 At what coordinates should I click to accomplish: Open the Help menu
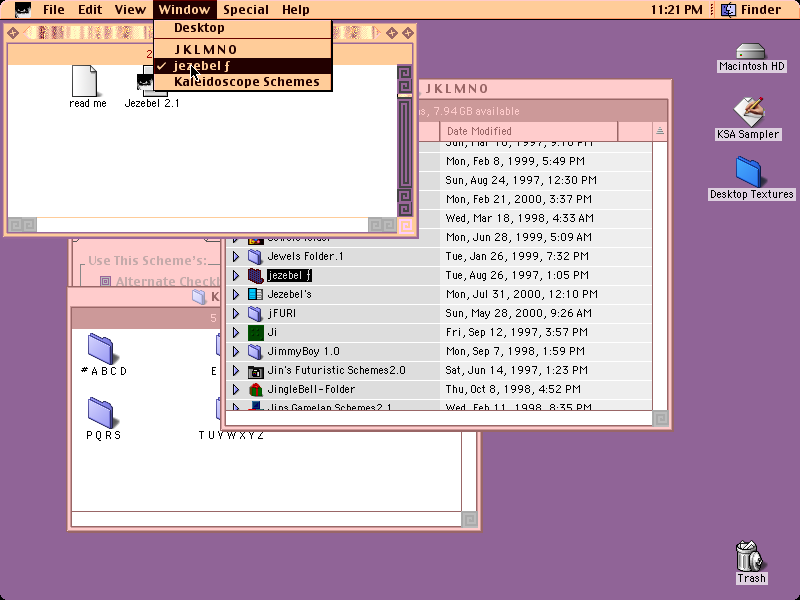pyautogui.click(x=295, y=9)
